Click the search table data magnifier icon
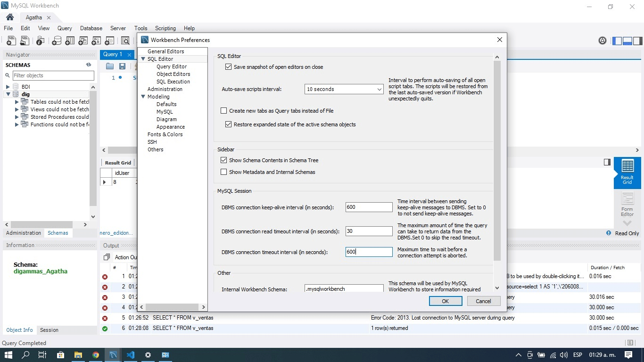Viewport: 644px width, 362px height. coord(125,41)
